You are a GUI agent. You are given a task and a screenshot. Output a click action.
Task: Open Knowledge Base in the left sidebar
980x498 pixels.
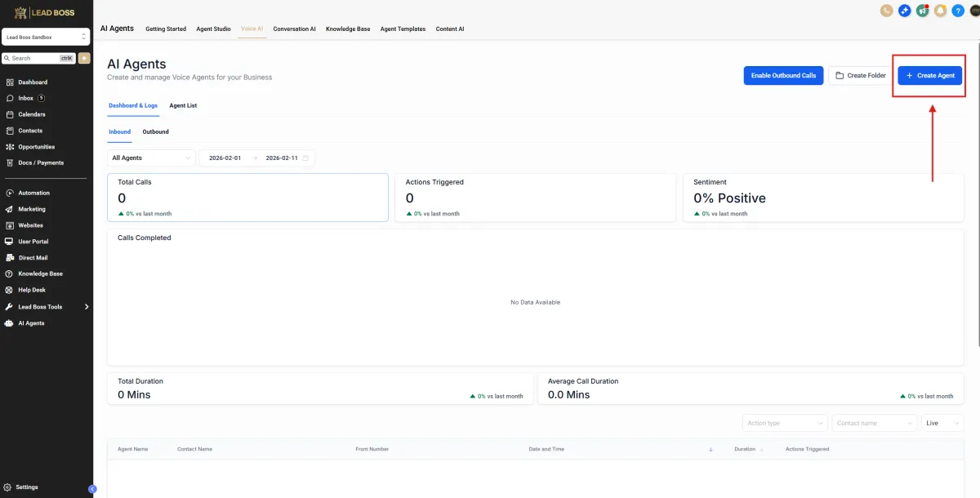point(40,273)
